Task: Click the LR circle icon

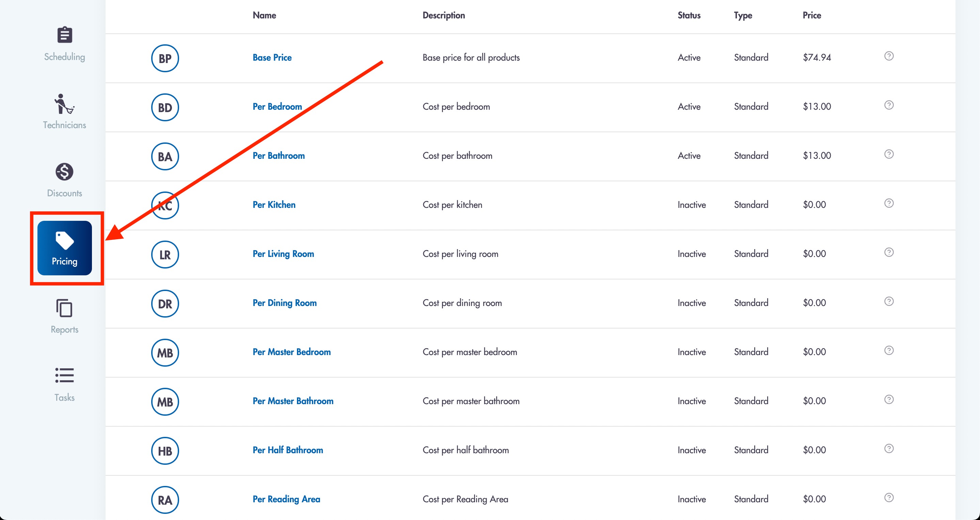Action: pos(165,255)
